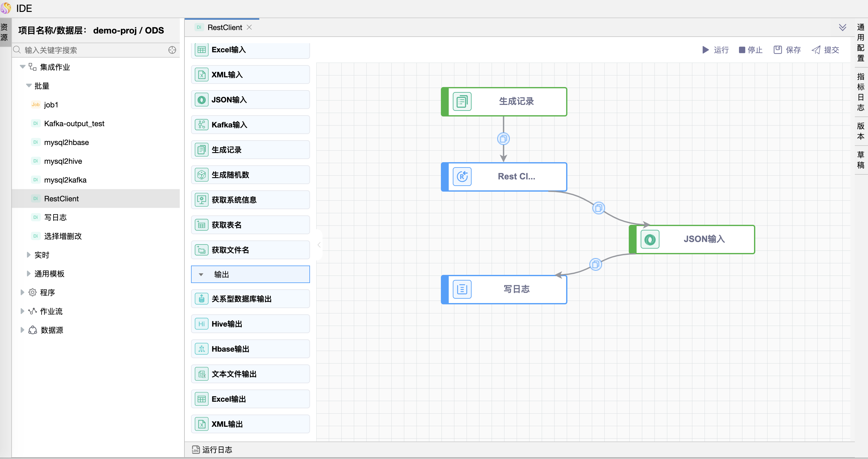Open the 通用配置 side tab
This screenshot has width=868, height=459.
tap(860, 43)
